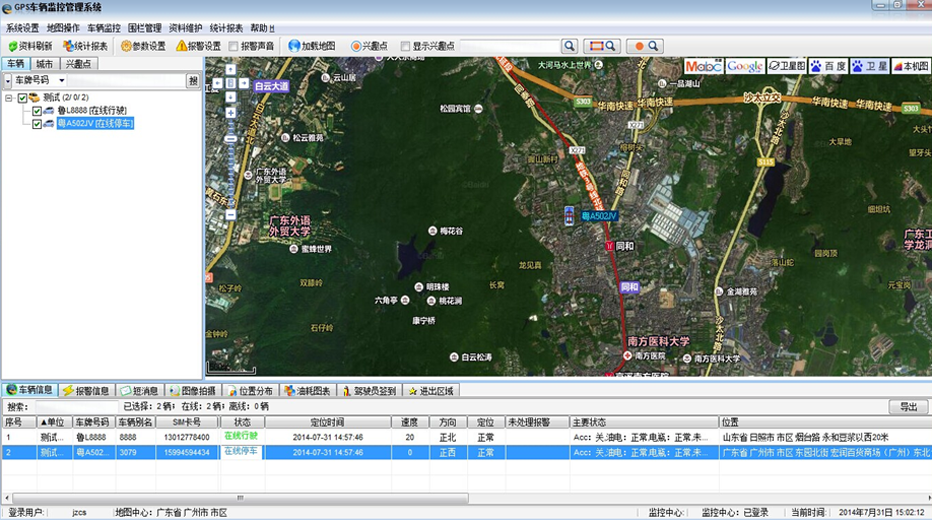
Task: Toggle the 报警声音 alarm sound checkbox
Action: [x=234, y=46]
